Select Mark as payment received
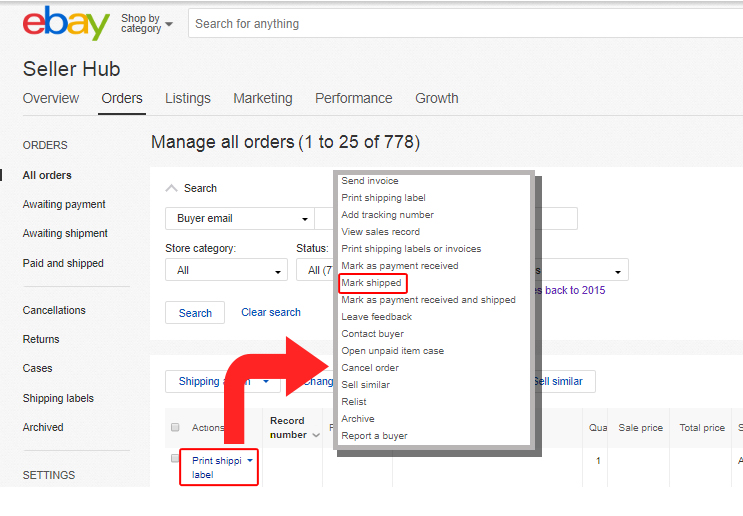Image resolution: width=743 pixels, height=516 pixels. tap(399, 266)
